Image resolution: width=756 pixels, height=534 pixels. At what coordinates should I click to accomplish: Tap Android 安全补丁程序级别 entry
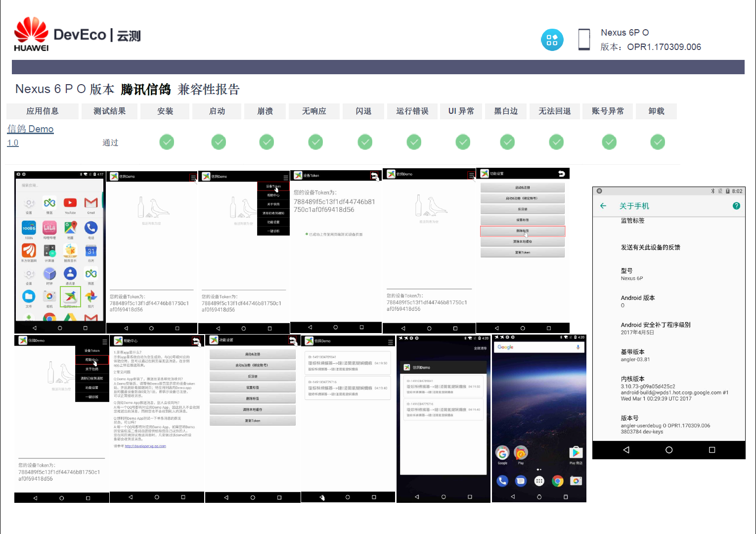(656, 329)
